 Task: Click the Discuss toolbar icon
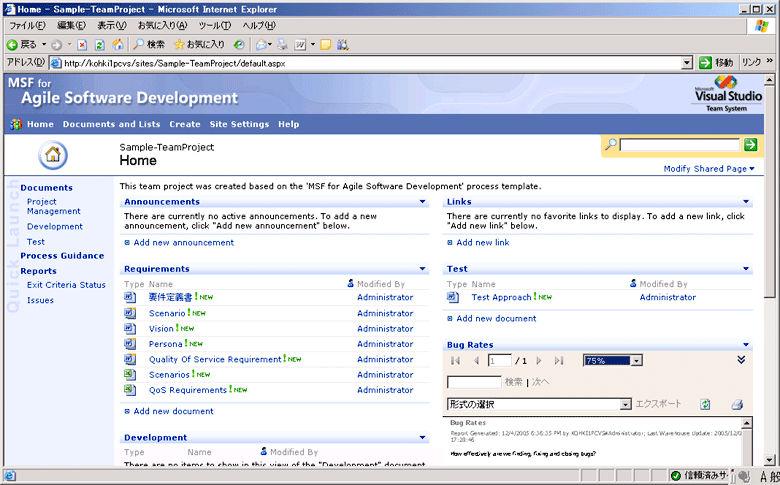pyautogui.click(x=326, y=45)
